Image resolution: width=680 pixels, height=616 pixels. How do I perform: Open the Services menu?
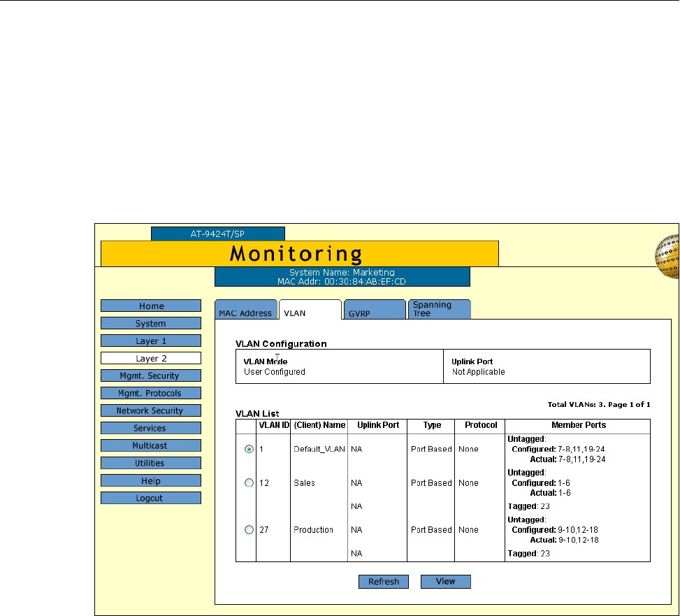(151, 428)
